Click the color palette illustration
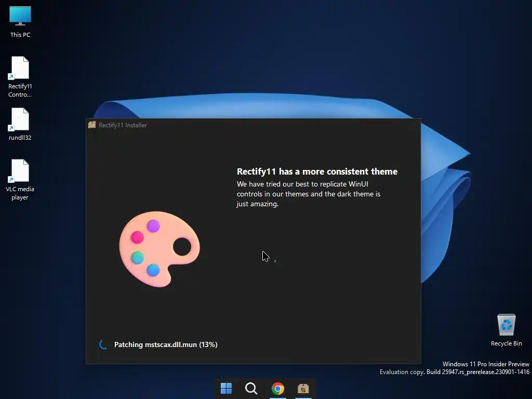Image resolution: width=532 pixels, height=399 pixels. click(x=159, y=249)
